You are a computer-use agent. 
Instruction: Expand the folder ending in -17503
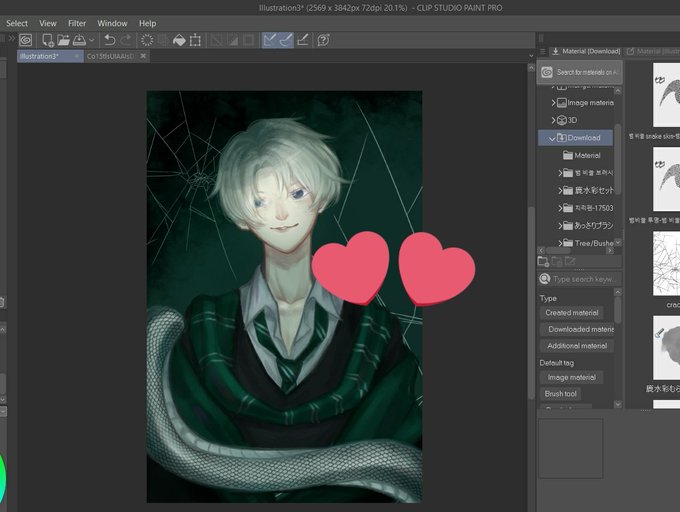click(560, 208)
